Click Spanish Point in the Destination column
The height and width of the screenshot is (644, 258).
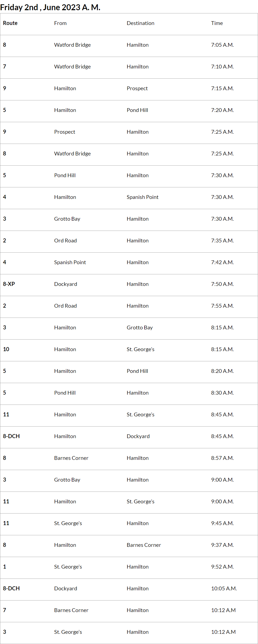(x=142, y=197)
